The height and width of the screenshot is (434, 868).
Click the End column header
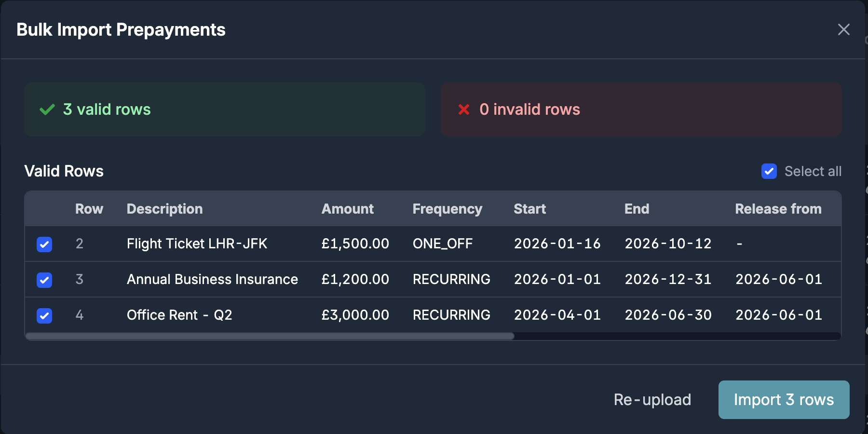pyautogui.click(x=637, y=209)
